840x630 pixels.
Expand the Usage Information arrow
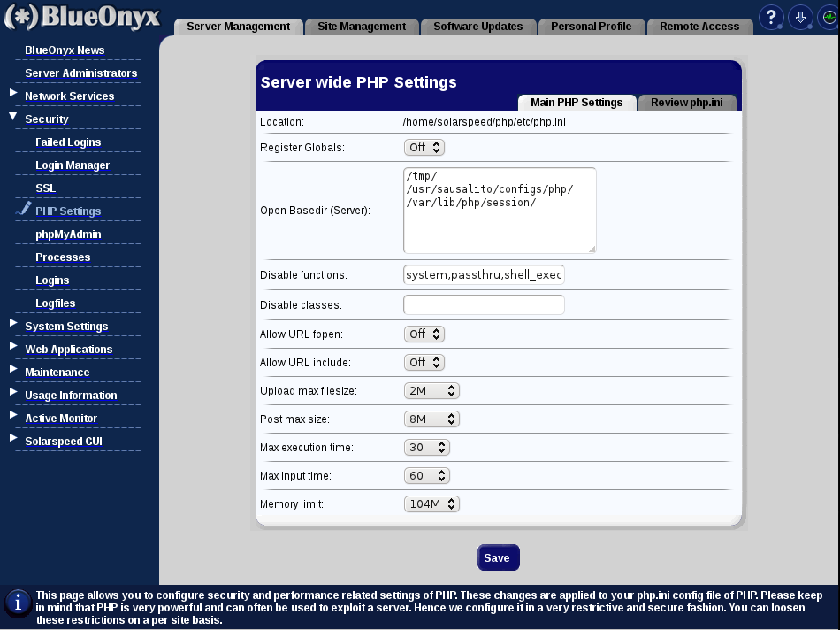pyautogui.click(x=13, y=392)
